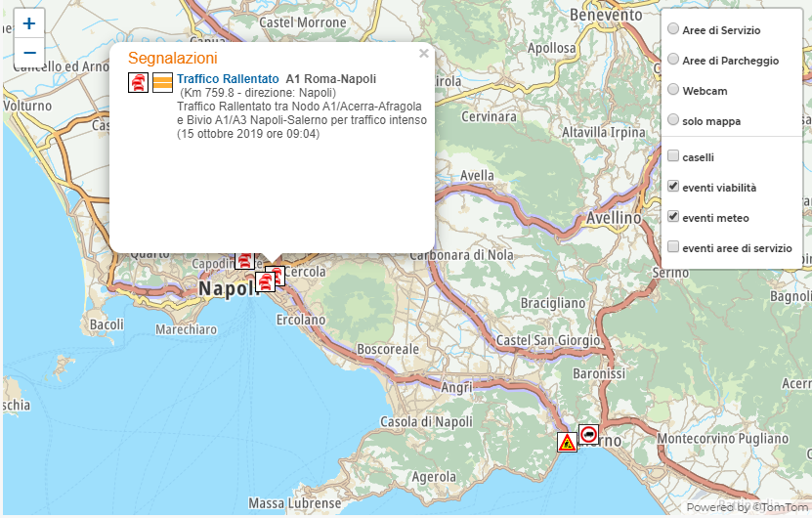
Task: Select the Aree di Parcheggio radio option
Action: (673, 60)
